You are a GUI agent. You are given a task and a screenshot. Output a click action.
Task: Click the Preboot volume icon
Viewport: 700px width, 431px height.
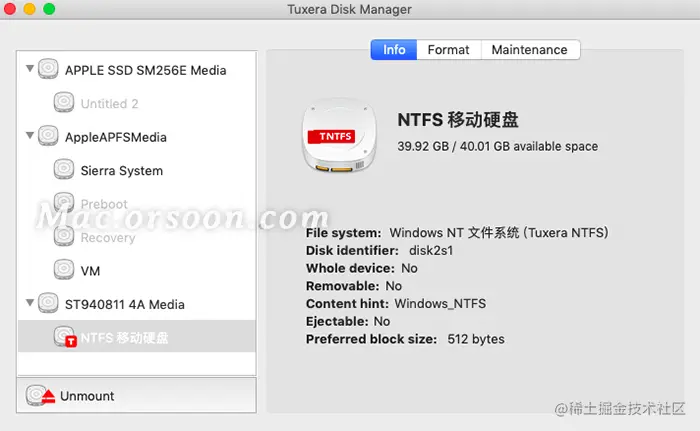[x=64, y=202]
